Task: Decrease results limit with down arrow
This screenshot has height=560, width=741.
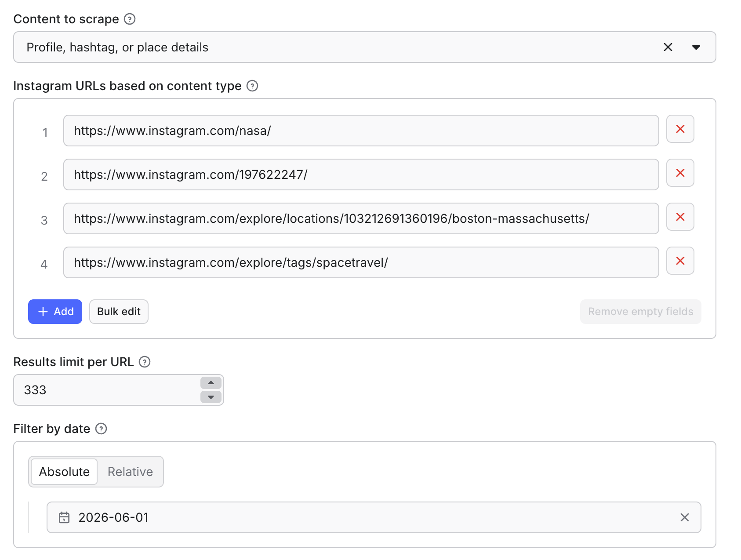Action: tap(211, 397)
